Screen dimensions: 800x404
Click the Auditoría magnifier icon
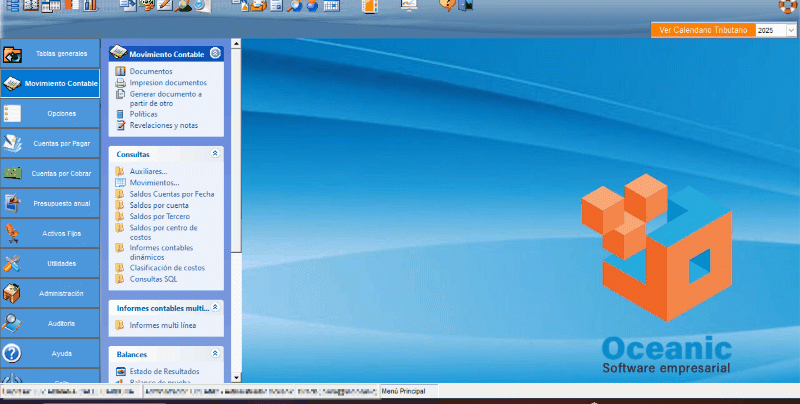[12, 323]
